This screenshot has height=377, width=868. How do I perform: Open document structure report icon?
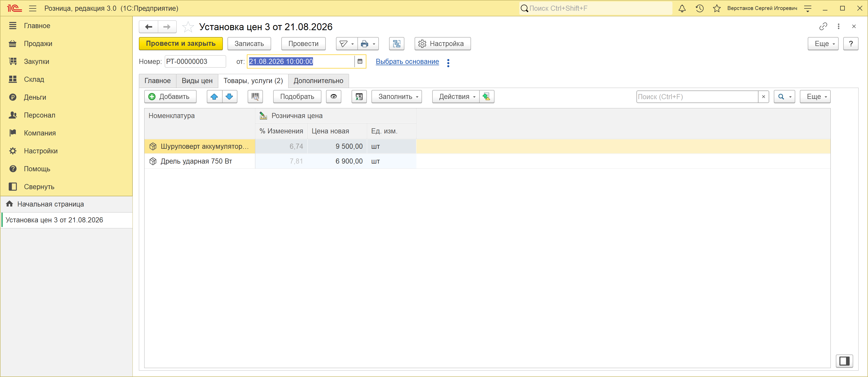click(396, 43)
